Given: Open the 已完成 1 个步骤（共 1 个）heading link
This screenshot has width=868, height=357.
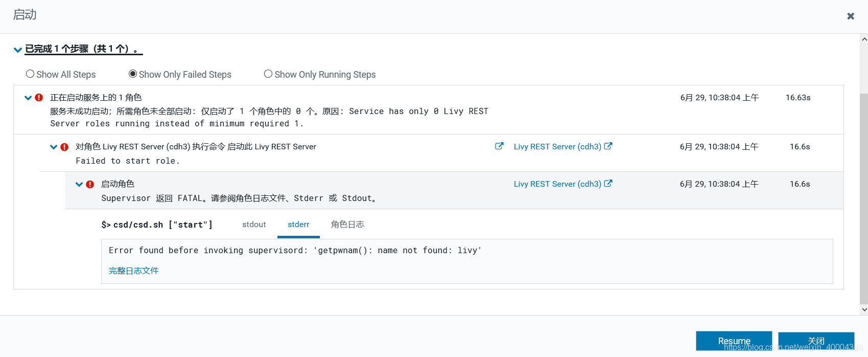Looking at the screenshot, I should click(83, 49).
